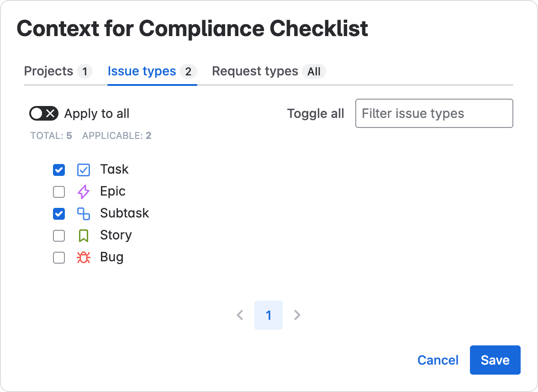Screen dimensions: 538x392
Task: Uncheck the Task checkbox
Action: click(x=59, y=170)
